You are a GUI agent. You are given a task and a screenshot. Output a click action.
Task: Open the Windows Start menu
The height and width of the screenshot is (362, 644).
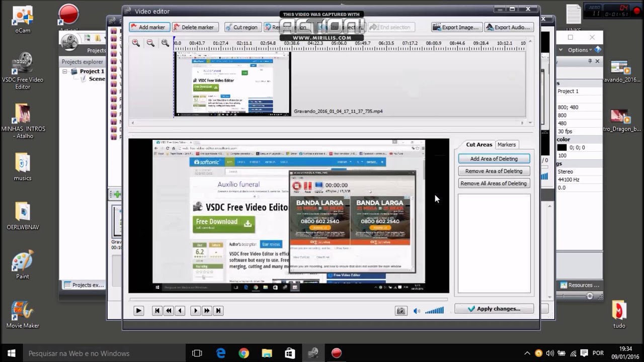point(12,353)
